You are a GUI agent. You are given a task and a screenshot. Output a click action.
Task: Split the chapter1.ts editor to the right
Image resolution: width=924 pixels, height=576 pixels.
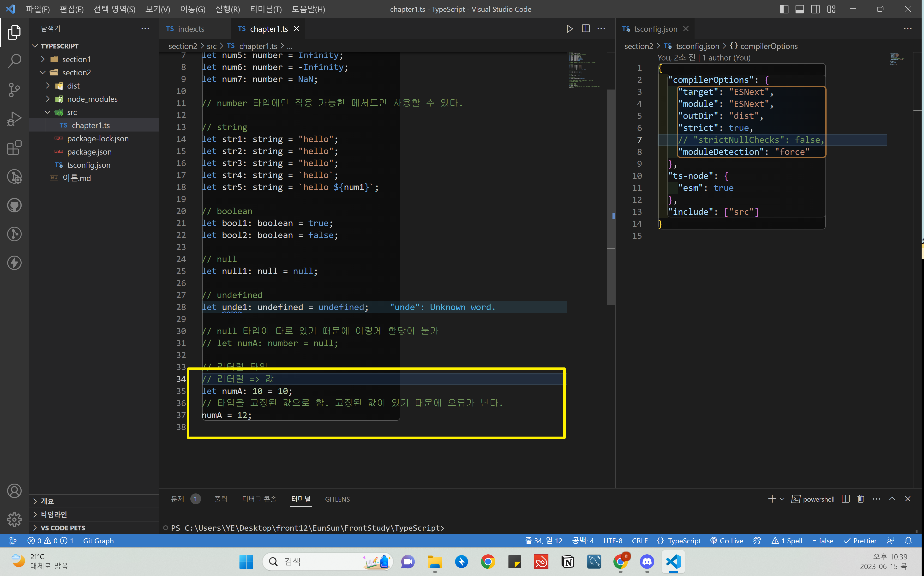tap(586, 29)
